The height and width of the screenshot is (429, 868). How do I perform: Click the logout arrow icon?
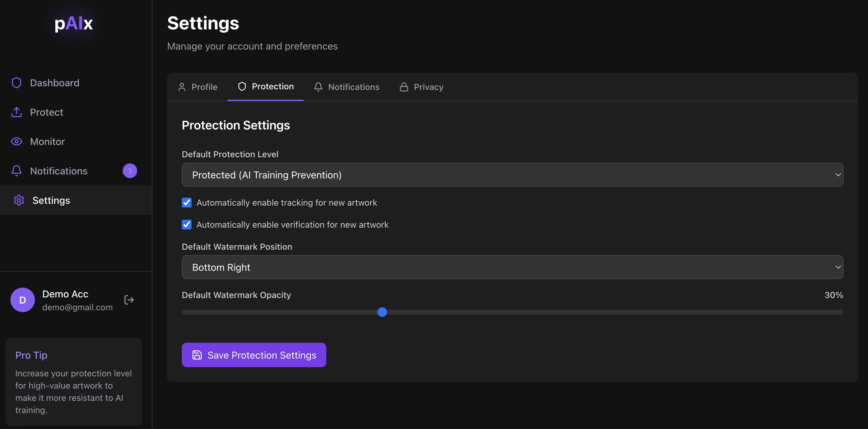[129, 300]
